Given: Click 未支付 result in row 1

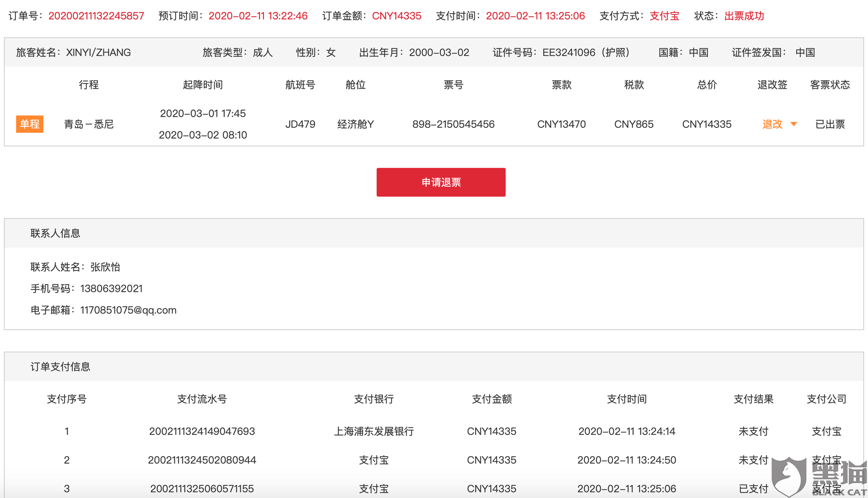Looking at the screenshot, I should coord(754,431).
